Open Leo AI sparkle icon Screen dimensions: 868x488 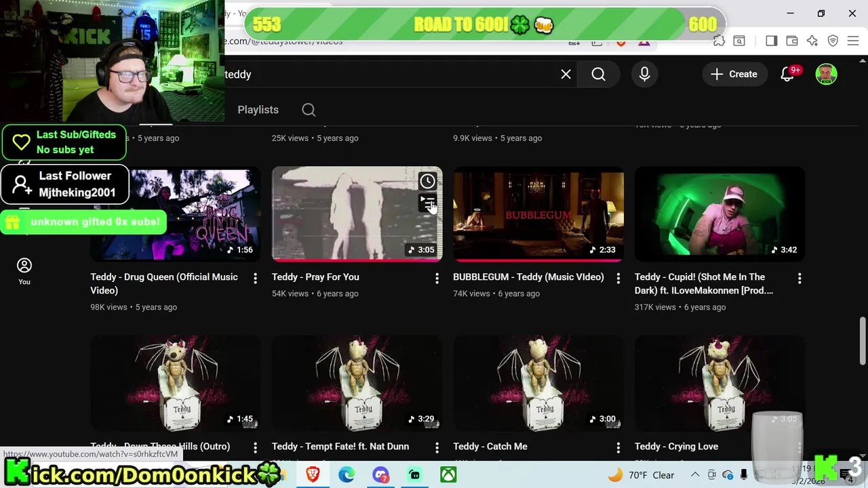812,41
